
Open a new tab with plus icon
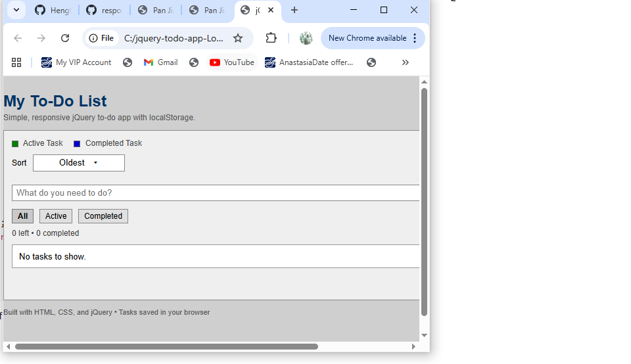[294, 10]
